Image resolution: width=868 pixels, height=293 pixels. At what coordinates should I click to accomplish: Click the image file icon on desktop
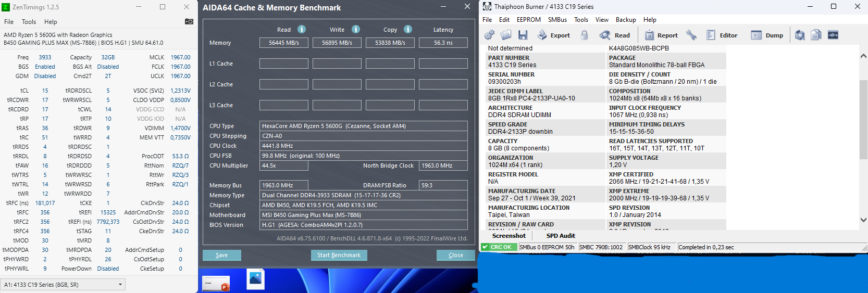point(255,278)
